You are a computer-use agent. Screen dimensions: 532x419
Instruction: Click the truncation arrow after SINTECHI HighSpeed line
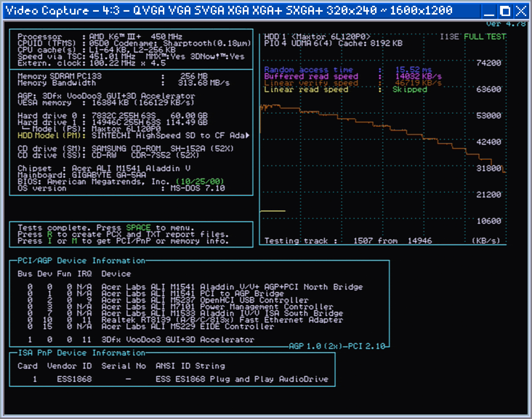[x=247, y=135]
